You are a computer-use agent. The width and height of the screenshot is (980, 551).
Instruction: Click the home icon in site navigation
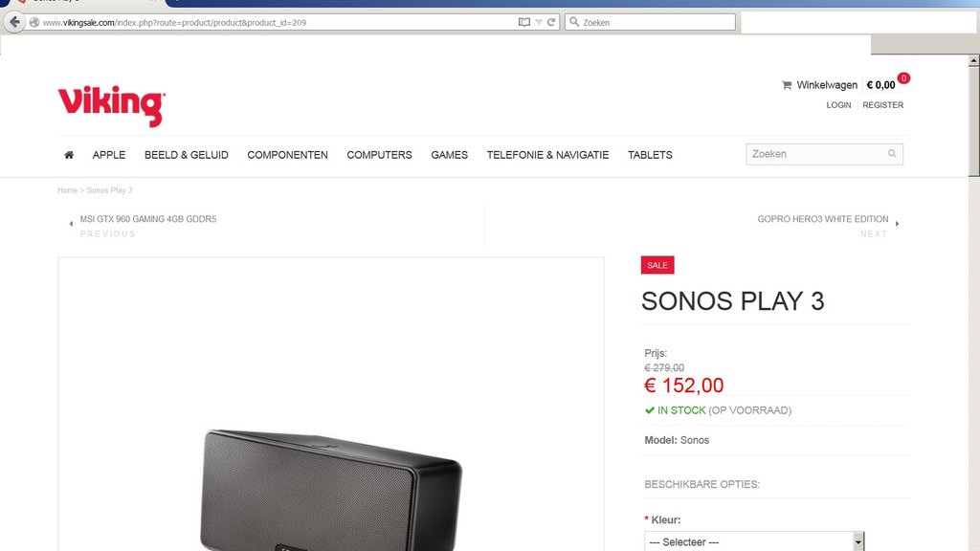[x=69, y=154]
